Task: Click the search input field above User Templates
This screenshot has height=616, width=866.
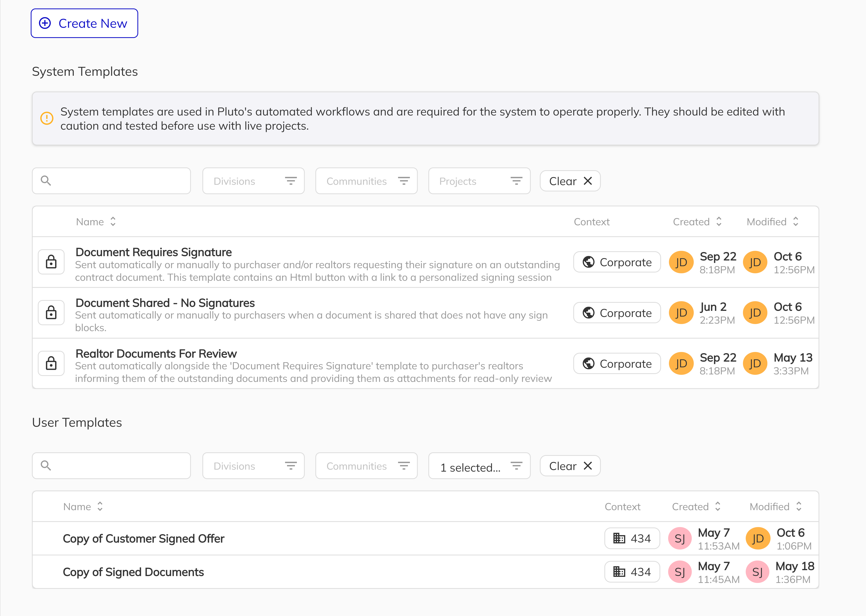Action: 111,465
